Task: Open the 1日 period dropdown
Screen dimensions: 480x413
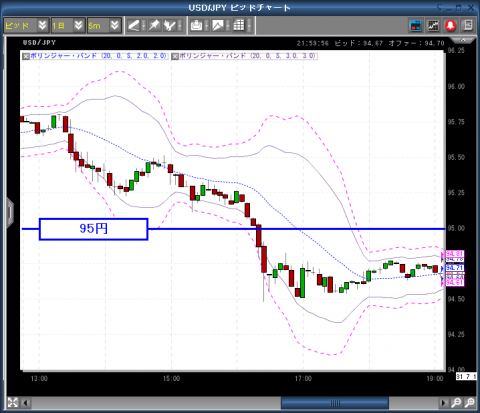Action: click(68, 25)
